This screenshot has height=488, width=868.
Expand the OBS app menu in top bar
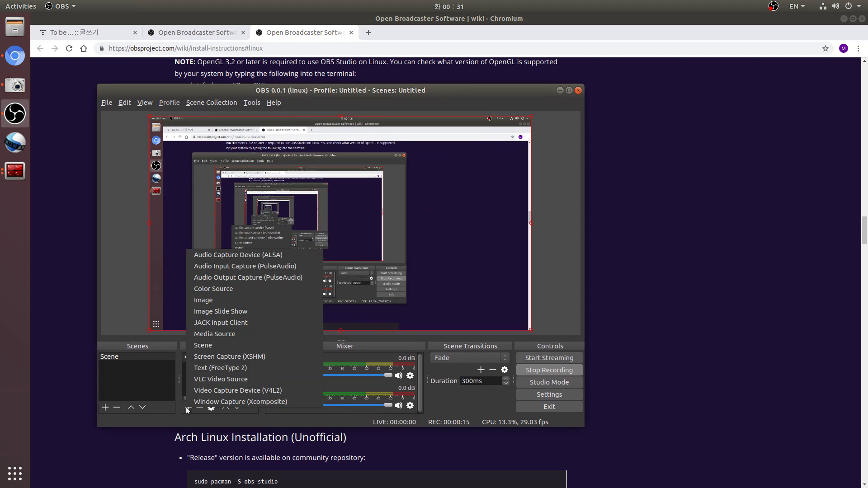(x=61, y=6)
